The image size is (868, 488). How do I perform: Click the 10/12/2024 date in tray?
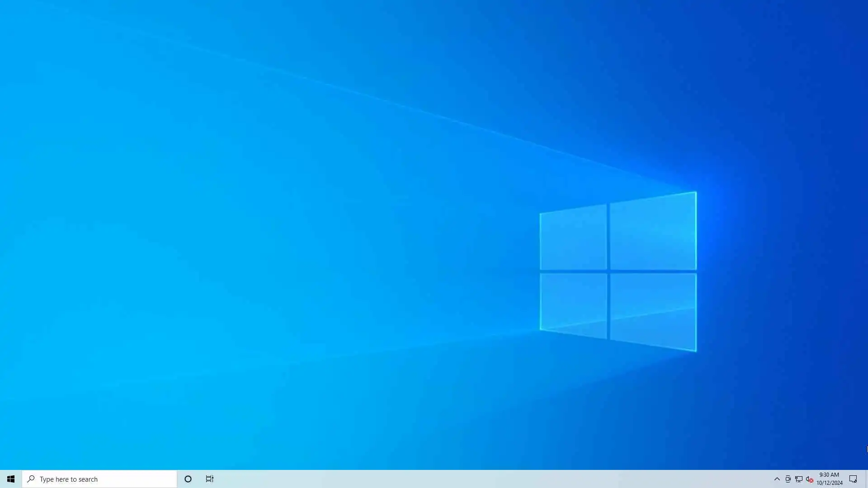point(829,483)
